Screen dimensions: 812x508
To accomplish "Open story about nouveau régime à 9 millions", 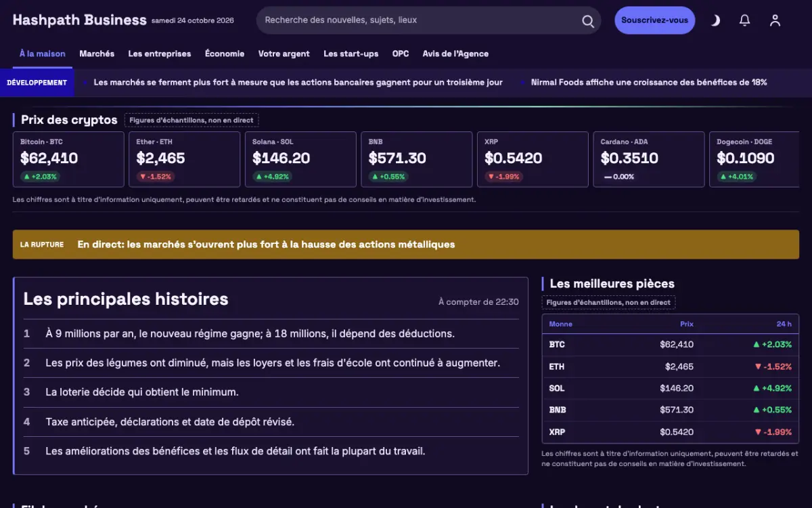I will click(250, 333).
